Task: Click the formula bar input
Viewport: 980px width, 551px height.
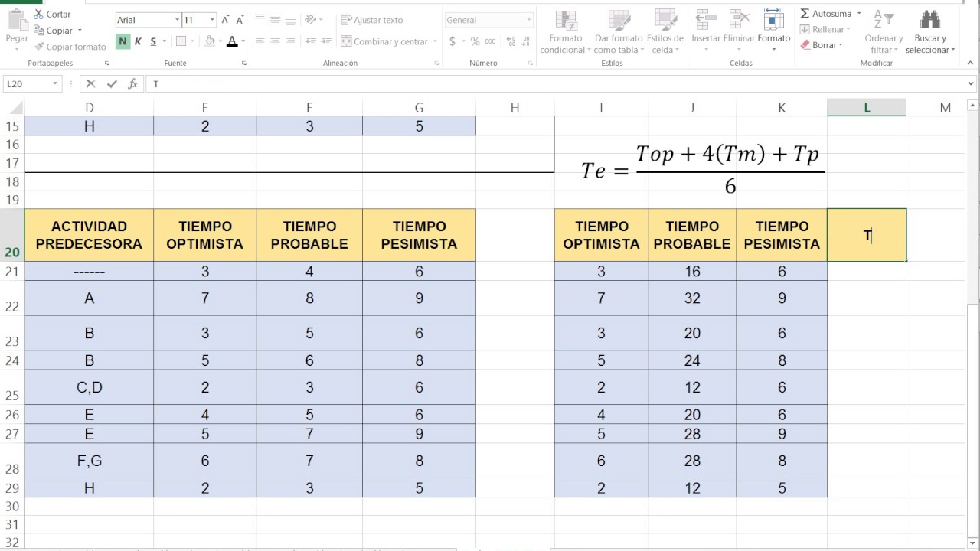Action: click(x=555, y=83)
